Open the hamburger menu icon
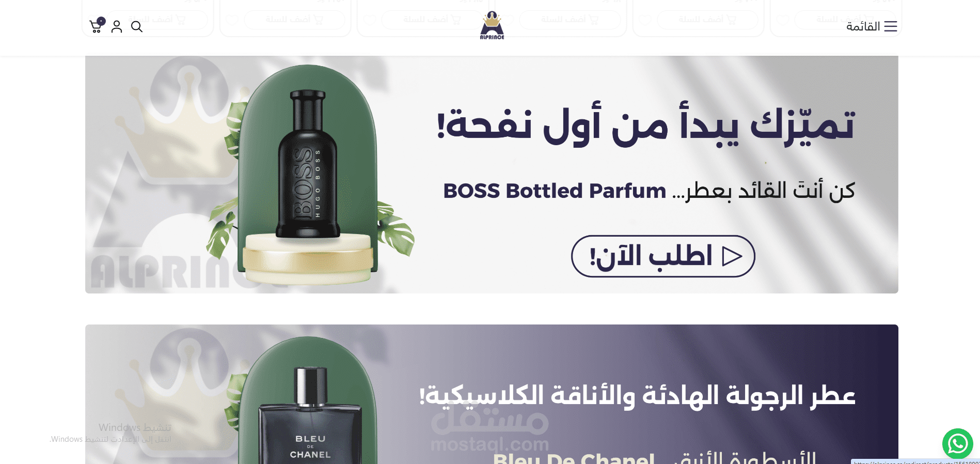Image resolution: width=980 pixels, height=464 pixels. (891, 26)
